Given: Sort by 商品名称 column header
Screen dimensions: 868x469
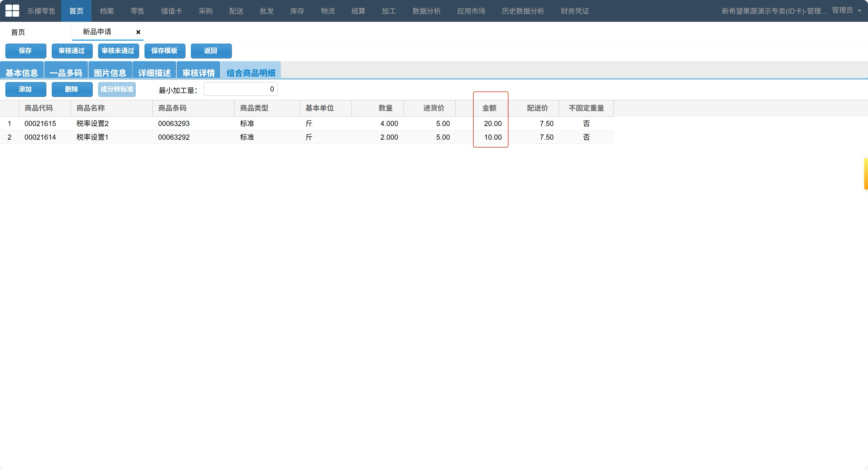Looking at the screenshot, I should (x=112, y=108).
